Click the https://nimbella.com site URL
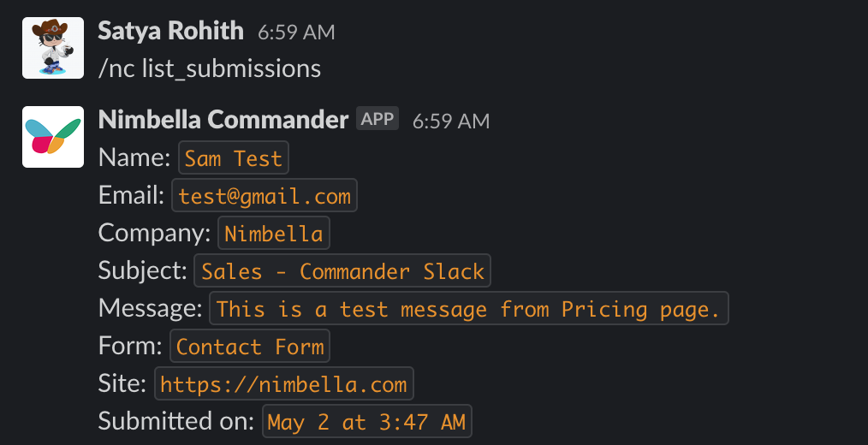Screen dimensions: 868x445 pyautogui.click(x=283, y=384)
